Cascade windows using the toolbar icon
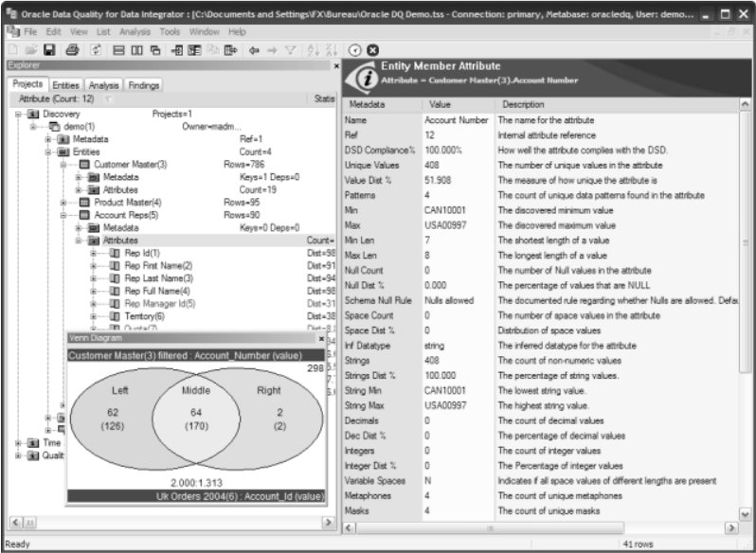 155,50
